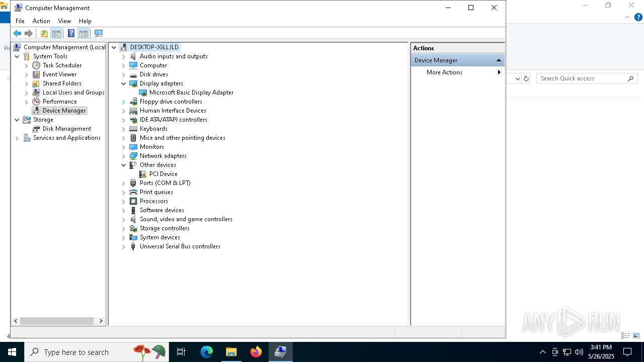Toggle Show/Hide Console Tree toolbar icon
The height and width of the screenshot is (362, 644).
(x=56, y=33)
